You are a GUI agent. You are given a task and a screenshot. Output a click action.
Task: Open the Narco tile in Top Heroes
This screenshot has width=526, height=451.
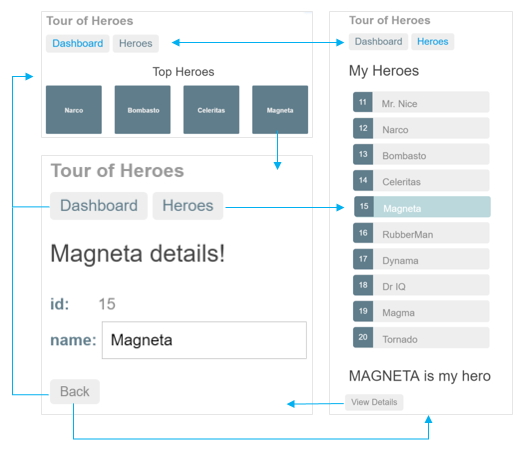click(74, 110)
